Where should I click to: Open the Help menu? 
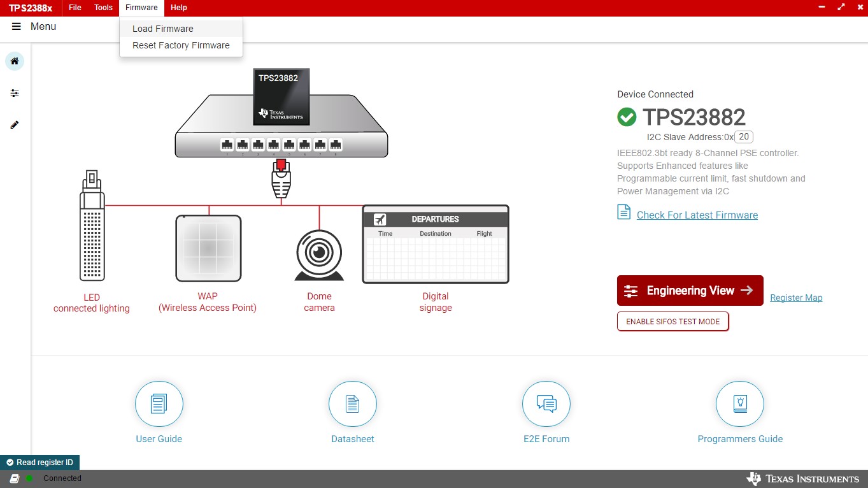tap(179, 8)
